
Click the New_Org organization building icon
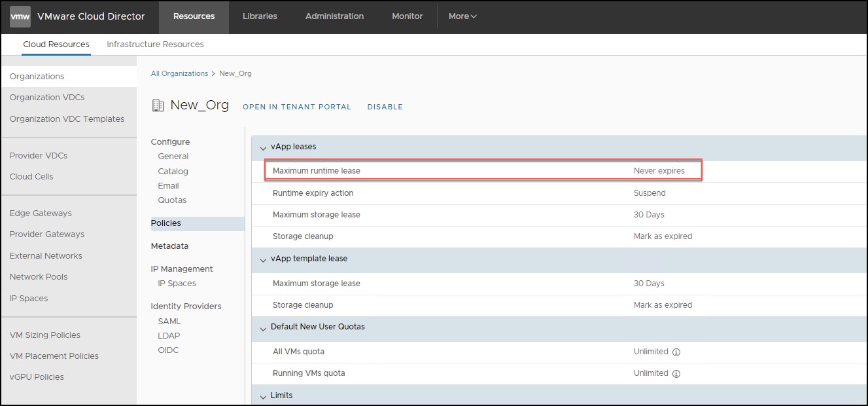pyautogui.click(x=158, y=105)
